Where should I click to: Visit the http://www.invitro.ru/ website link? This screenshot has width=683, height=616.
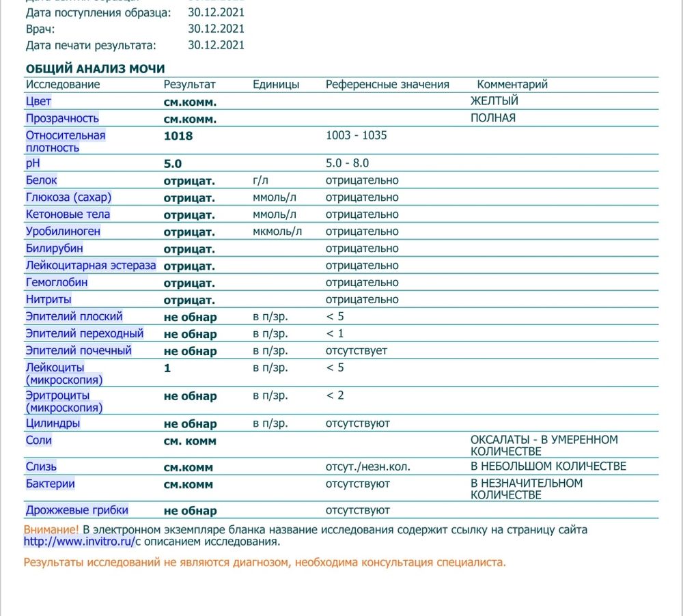(x=80, y=542)
